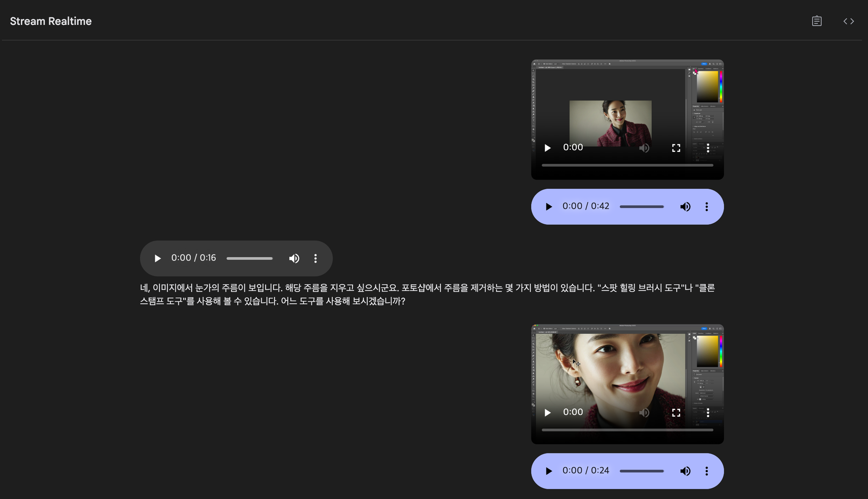The height and width of the screenshot is (499, 868).
Task: Click the 0:16 audio seek bar
Action: click(250, 258)
